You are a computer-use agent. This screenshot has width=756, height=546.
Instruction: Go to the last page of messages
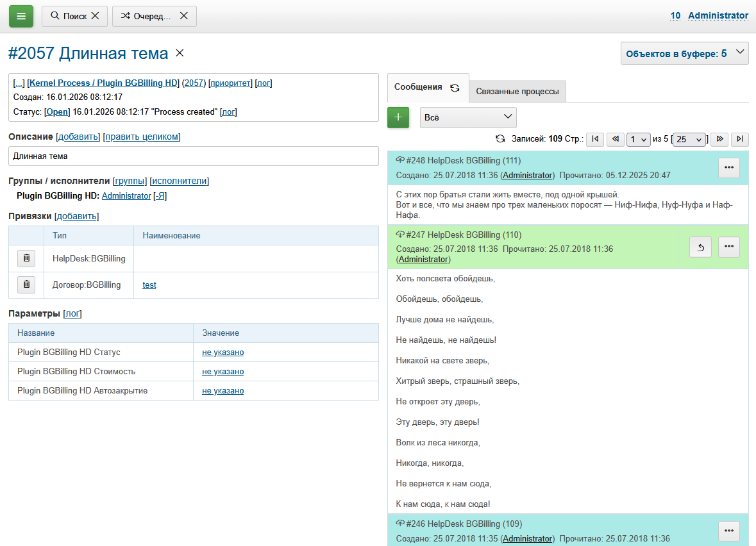[x=740, y=139]
